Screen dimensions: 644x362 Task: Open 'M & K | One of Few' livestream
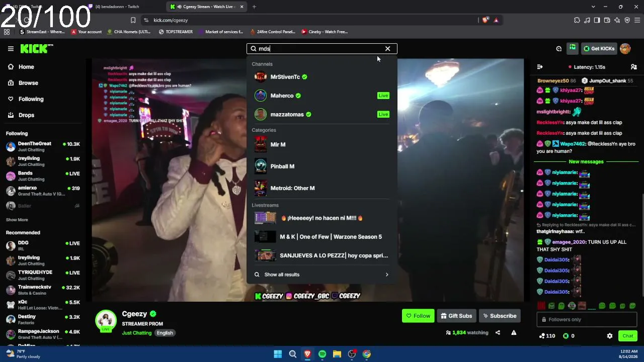321,237
